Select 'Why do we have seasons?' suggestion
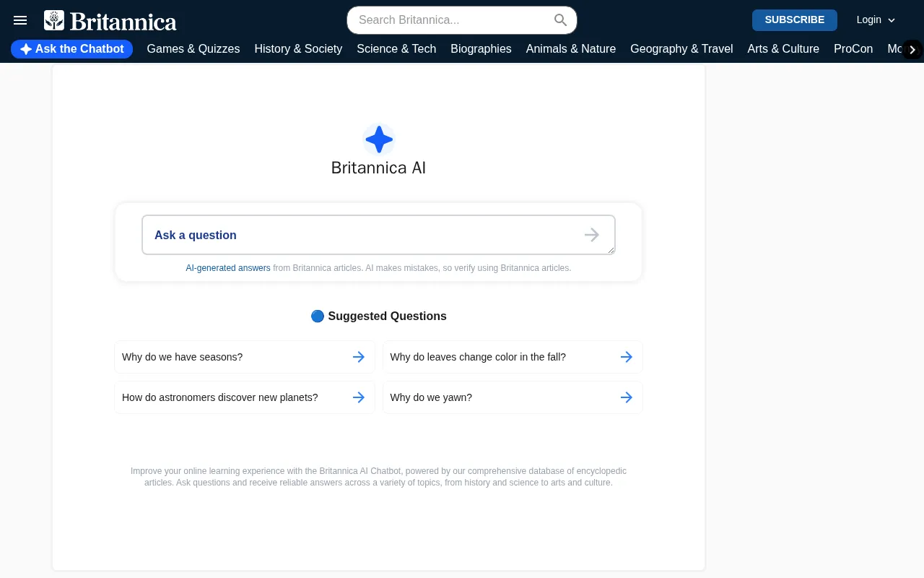 tap(245, 357)
